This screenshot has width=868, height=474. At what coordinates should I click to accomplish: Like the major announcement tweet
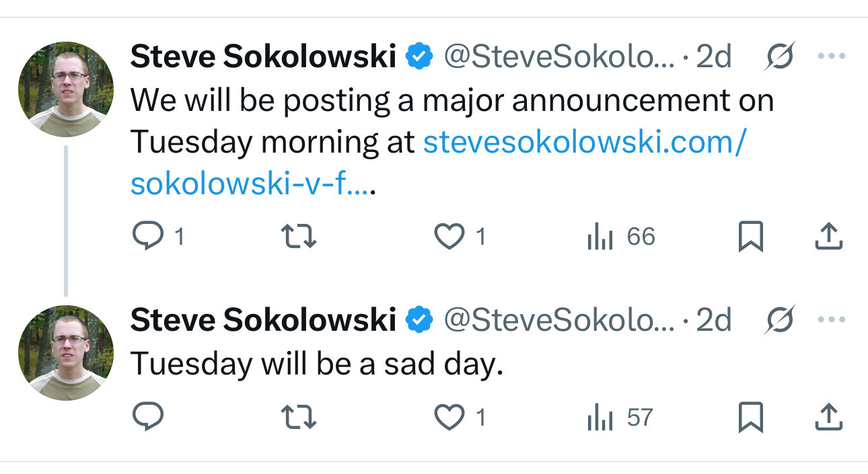click(449, 237)
